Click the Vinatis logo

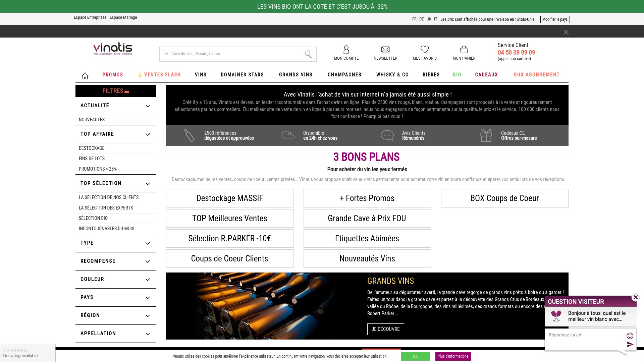point(113,49)
